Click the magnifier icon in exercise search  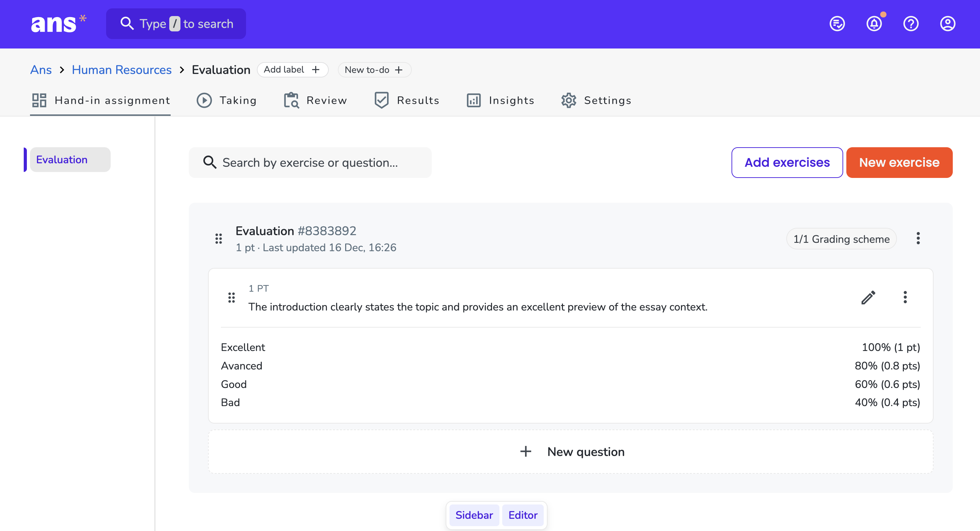pyautogui.click(x=210, y=162)
